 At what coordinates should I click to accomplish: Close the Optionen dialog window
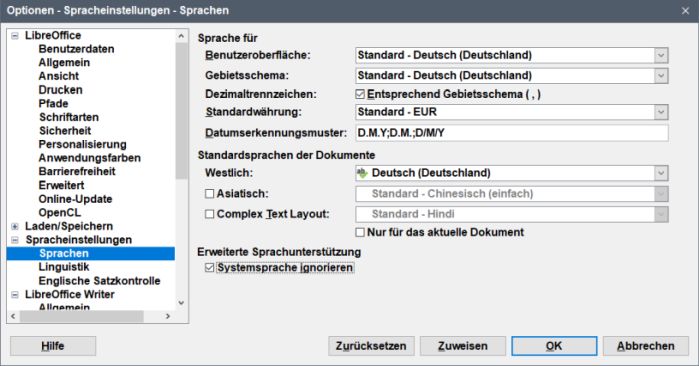pos(685,11)
